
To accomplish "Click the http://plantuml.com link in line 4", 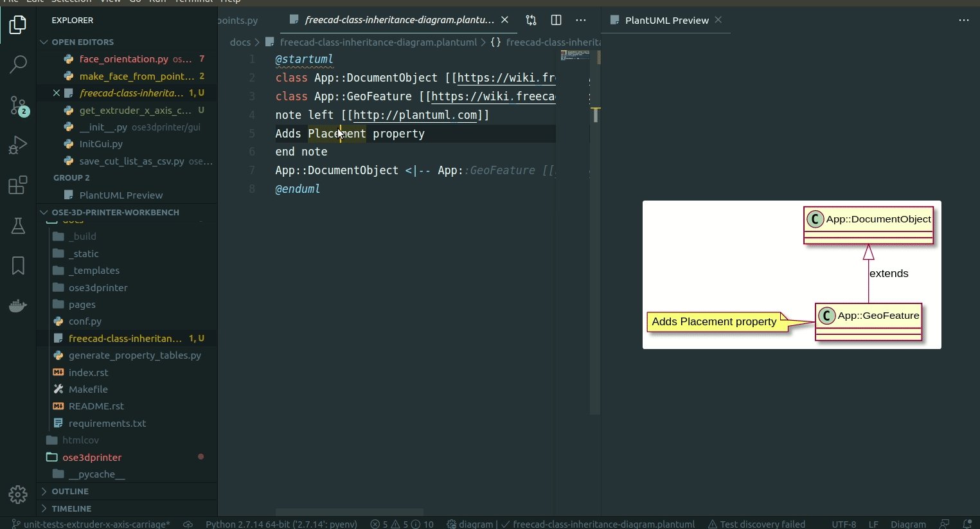I will (x=415, y=115).
